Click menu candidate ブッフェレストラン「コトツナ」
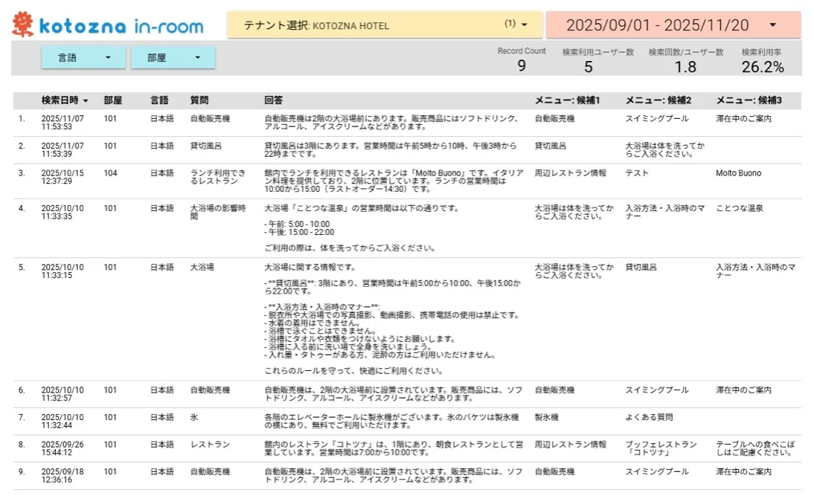This screenshot has height=504, width=814. tap(661, 448)
